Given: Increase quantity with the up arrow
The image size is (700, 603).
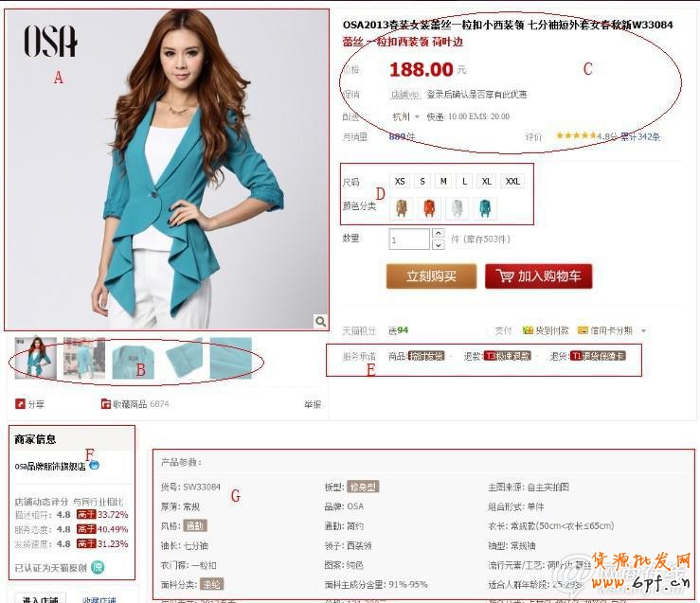Looking at the screenshot, I should click(439, 233).
